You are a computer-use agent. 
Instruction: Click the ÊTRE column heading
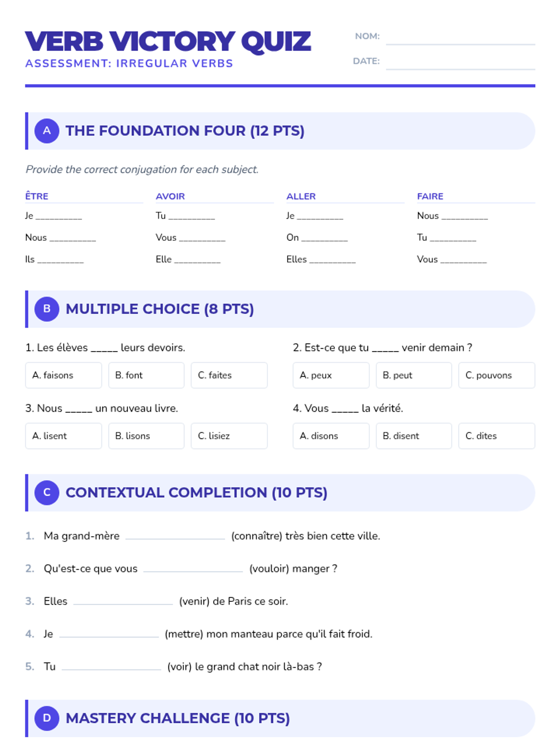tap(37, 196)
